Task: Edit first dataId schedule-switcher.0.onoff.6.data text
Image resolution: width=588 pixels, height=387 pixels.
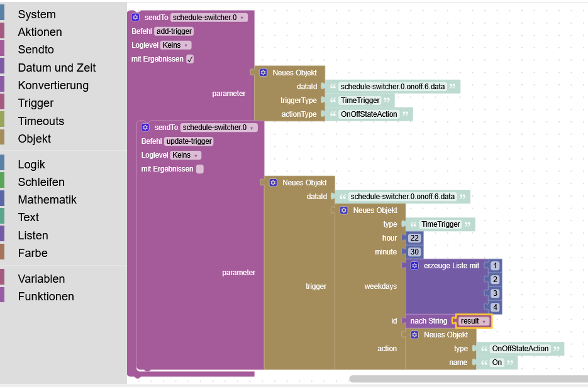Action: [392, 87]
